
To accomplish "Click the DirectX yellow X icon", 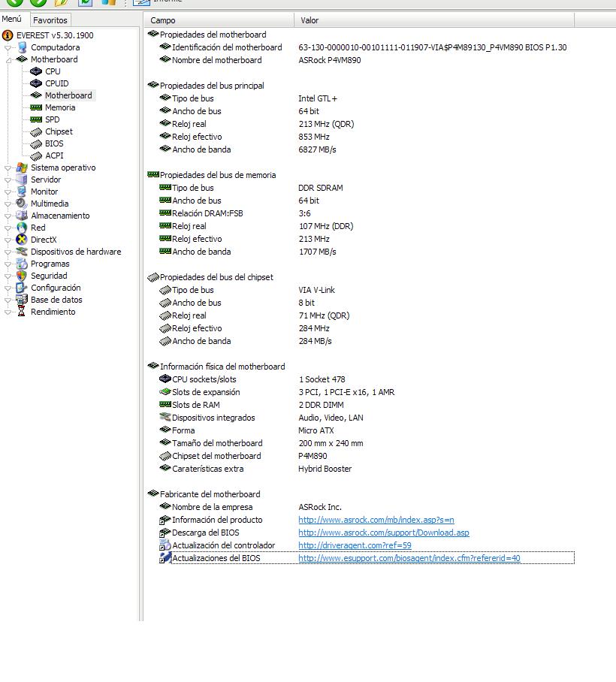I will (22, 240).
